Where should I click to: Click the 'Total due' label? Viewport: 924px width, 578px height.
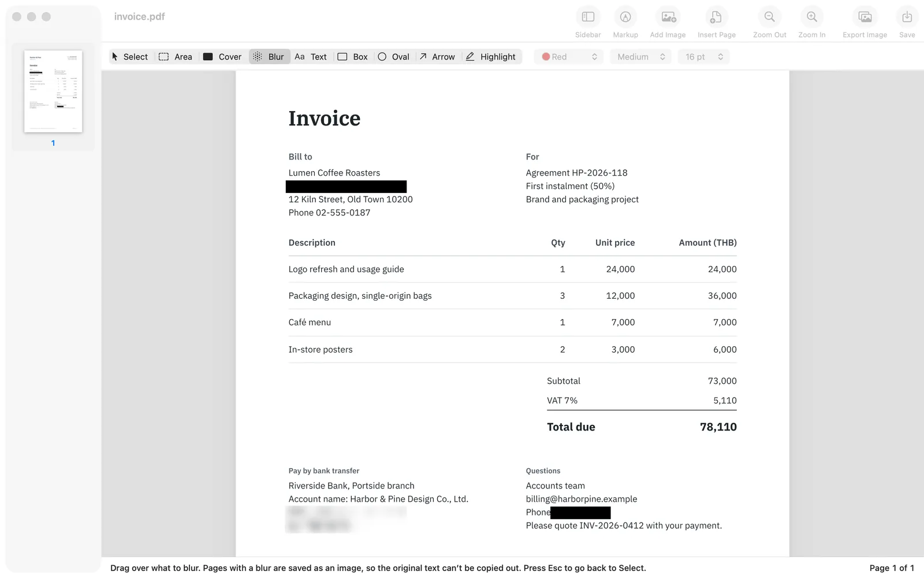571,427
